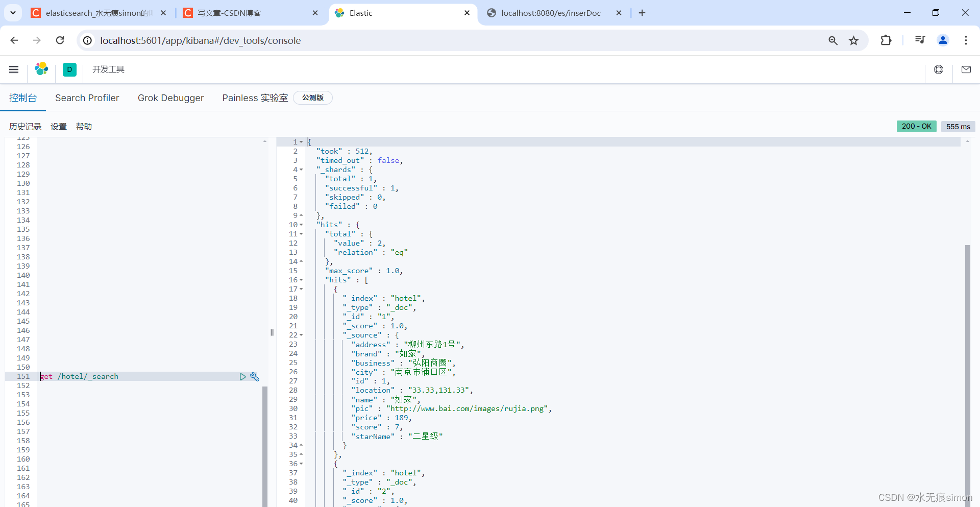980x507 pixels.
Task: Click the pane resize divider handle
Action: [x=272, y=332]
